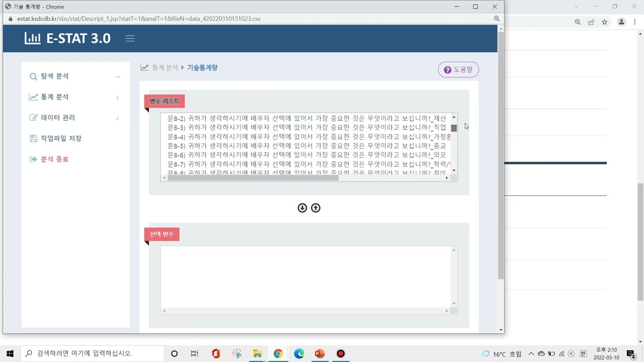Open Microsoft Edge from taskbar
The image size is (644, 362).
coord(299,353)
